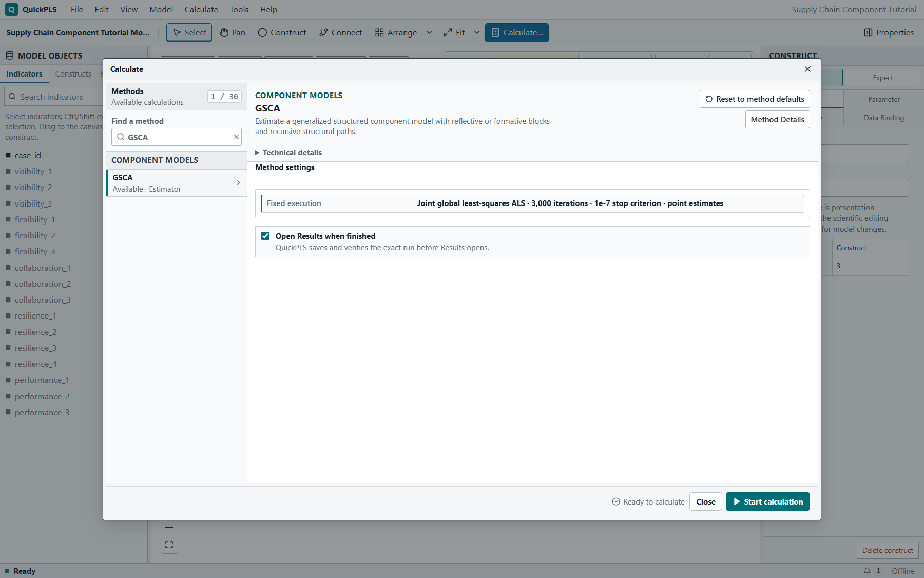Open the Tools menu
This screenshot has width=924, height=578.
click(239, 9)
